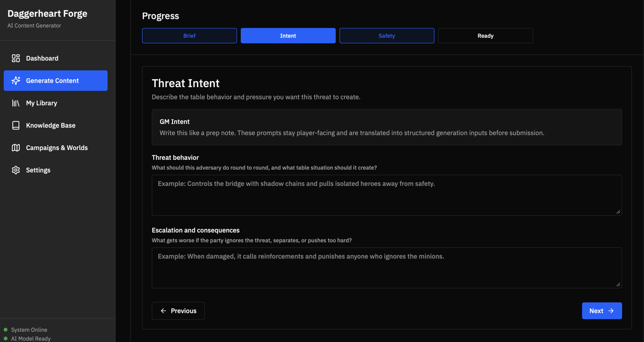Viewport: 644px width, 342px height.
Task: Open the Settings page
Action: tap(56, 170)
